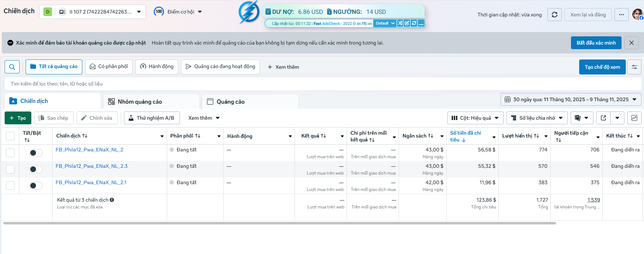The width and height of the screenshot is (644, 254).
Task: Tick checkbox for FB_Phila12_Pwa_ENaX_NL_2.1 row
Action: (10, 186)
